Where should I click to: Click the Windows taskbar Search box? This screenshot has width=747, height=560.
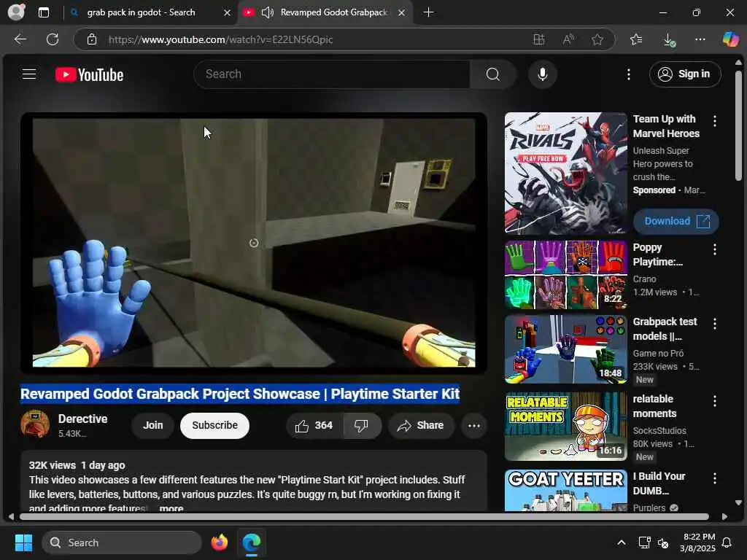[122, 542]
